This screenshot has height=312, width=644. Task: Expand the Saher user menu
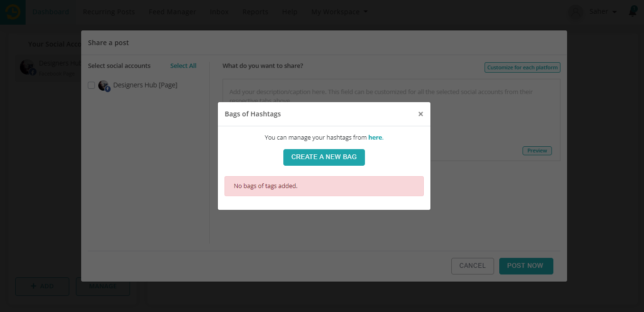[603, 11]
